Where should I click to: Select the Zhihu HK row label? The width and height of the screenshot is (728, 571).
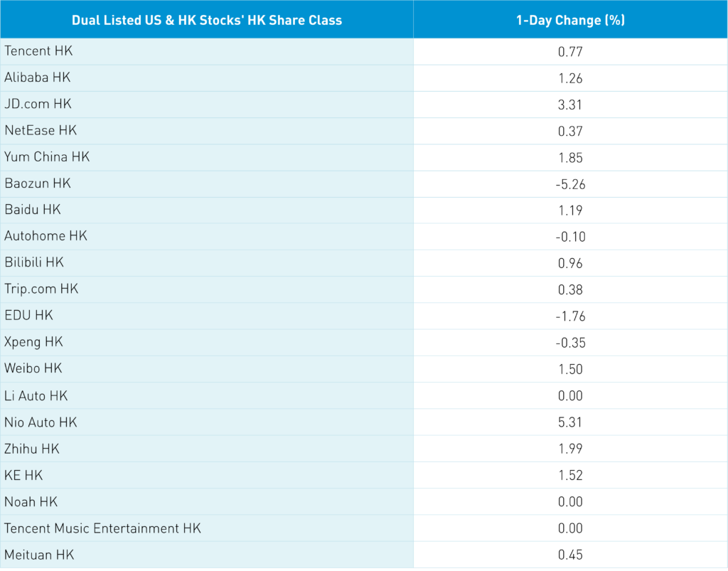click(32, 449)
